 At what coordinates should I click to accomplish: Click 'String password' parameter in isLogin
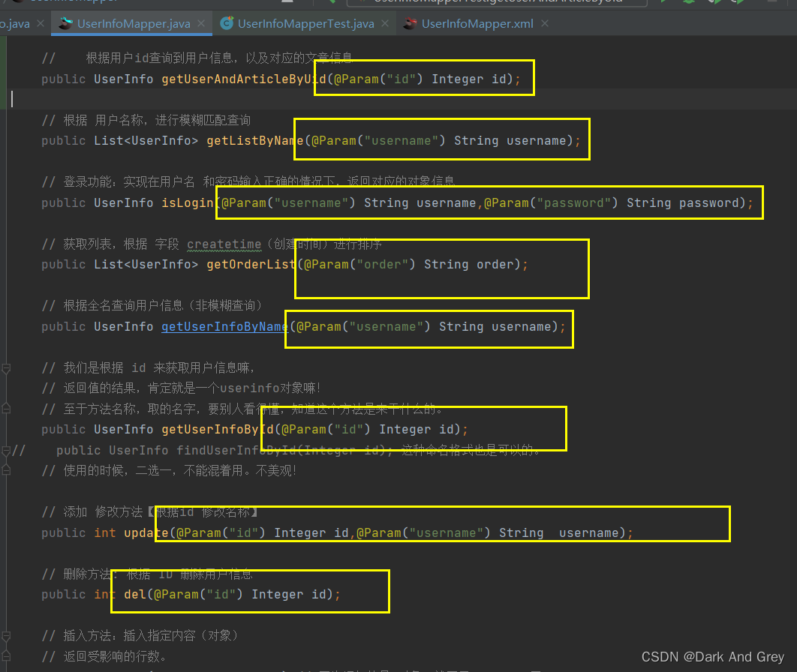click(683, 202)
